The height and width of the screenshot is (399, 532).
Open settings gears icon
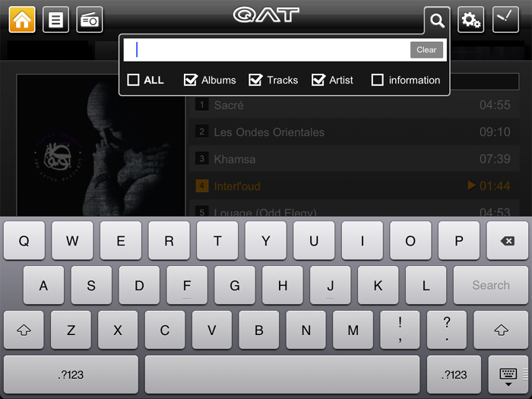click(x=470, y=20)
